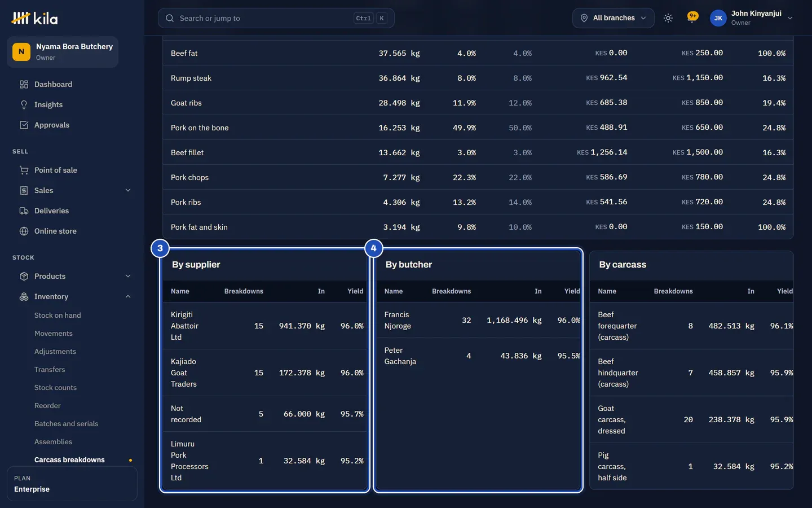Open the Nyama Bora Butchery switcher
The width and height of the screenshot is (812, 508).
tap(63, 52)
